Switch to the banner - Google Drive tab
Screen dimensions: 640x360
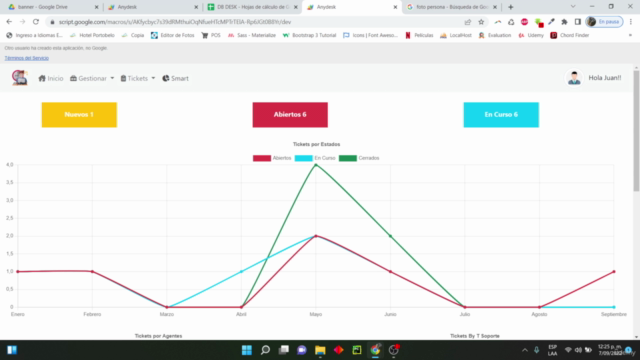point(52,7)
